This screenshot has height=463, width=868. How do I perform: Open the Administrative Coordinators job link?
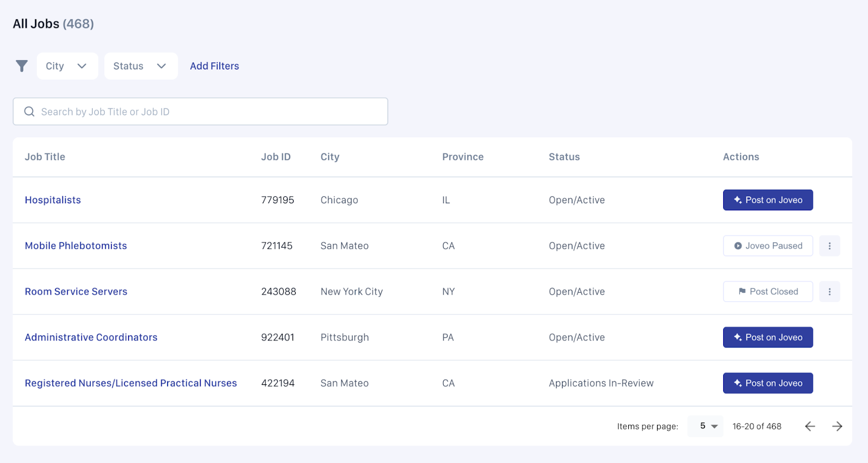click(91, 337)
